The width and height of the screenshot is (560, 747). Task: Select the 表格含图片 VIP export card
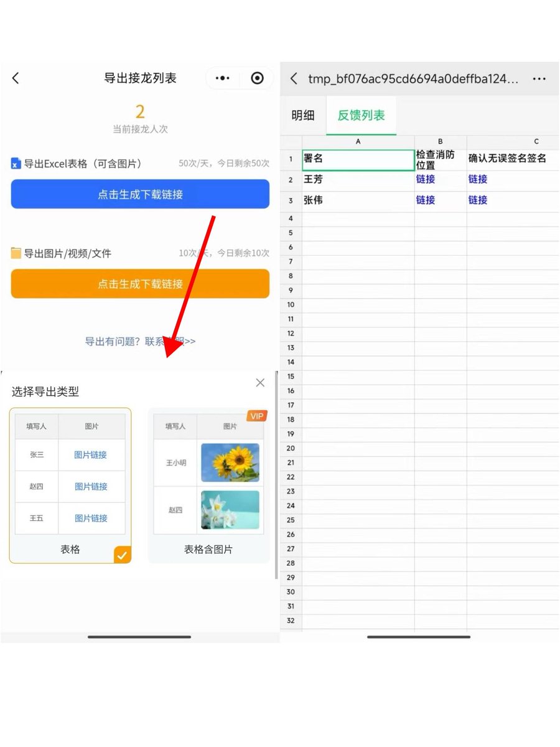208,486
